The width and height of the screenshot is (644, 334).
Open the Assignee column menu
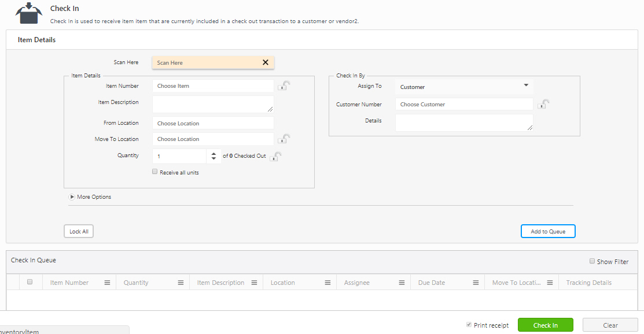(402, 283)
